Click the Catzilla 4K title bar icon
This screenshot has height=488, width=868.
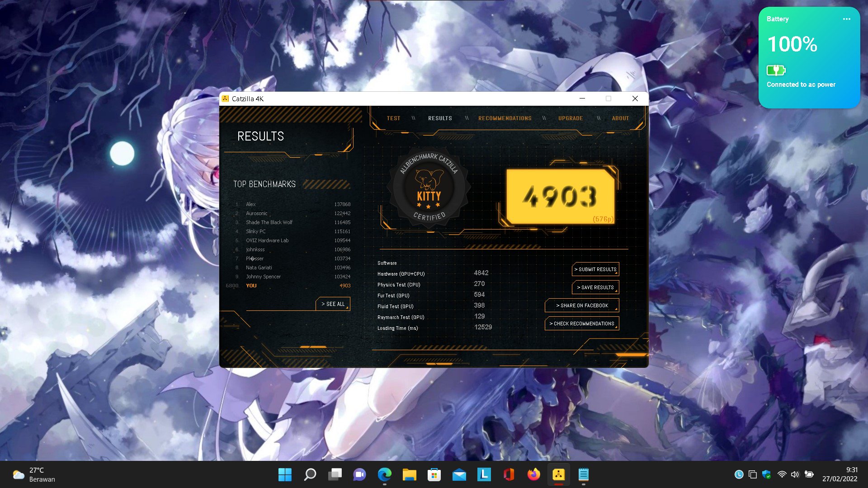click(225, 99)
